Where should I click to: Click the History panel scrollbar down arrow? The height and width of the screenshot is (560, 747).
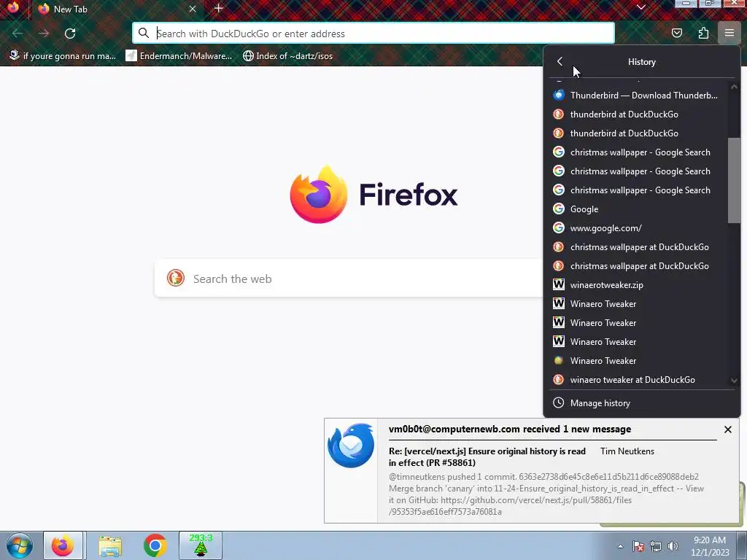tap(734, 381)
